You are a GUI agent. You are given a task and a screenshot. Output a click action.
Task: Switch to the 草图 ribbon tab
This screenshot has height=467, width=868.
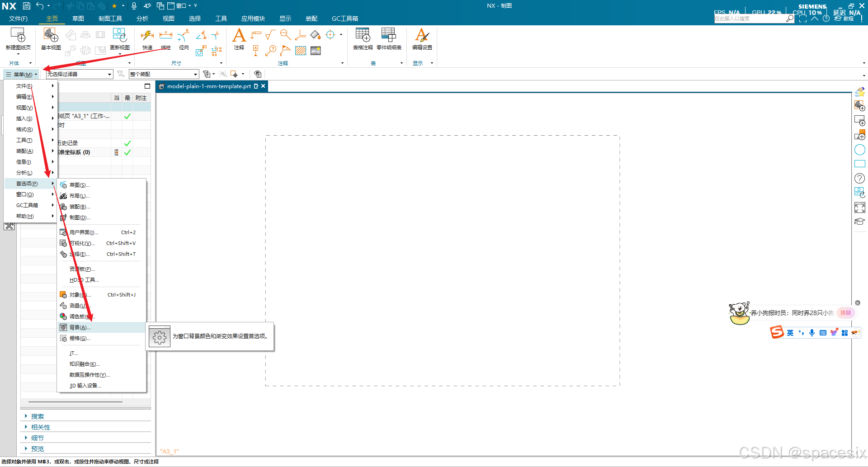click(78, 19)
